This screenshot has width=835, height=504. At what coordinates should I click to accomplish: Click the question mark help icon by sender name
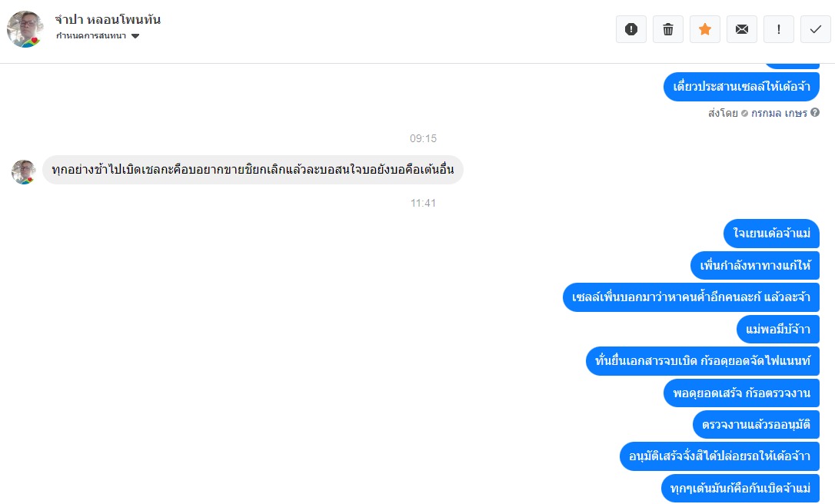[x=815, y=112]
